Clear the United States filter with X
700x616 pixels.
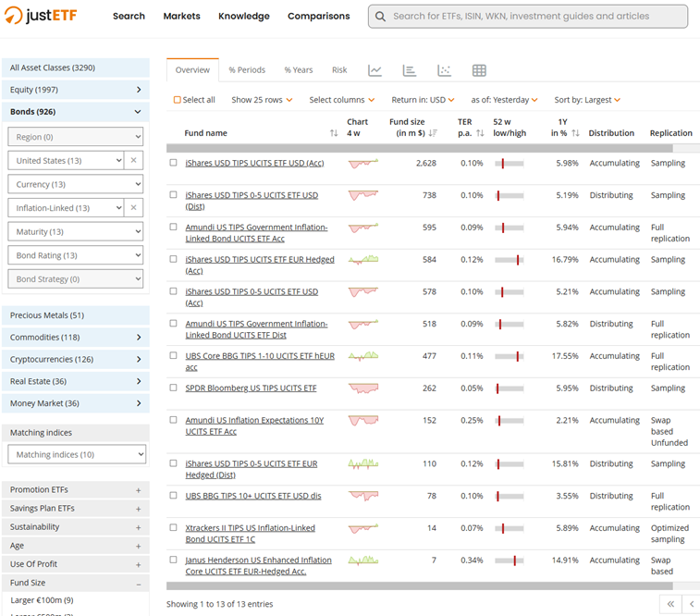133,161
